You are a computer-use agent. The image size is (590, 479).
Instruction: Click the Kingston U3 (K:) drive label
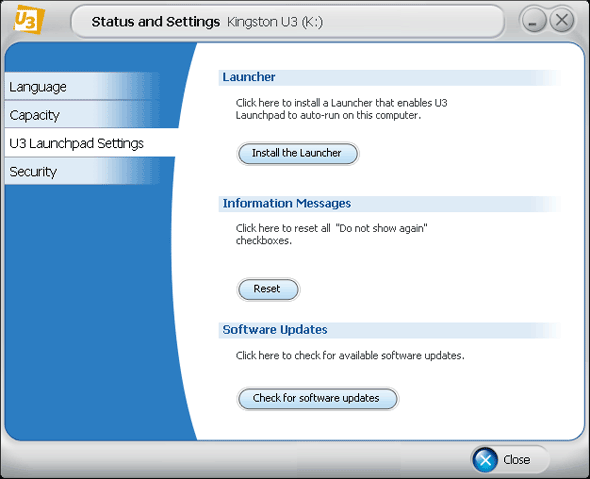click(x=275, y=22)
